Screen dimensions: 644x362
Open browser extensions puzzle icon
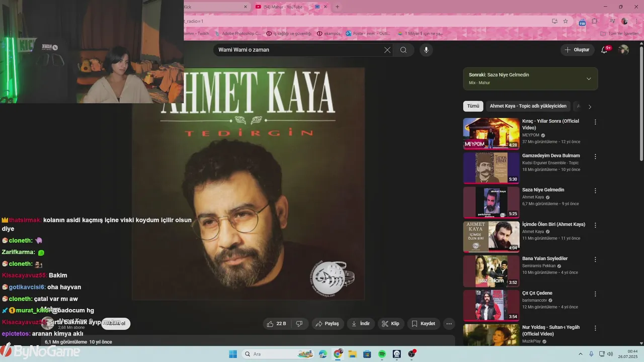595,21
